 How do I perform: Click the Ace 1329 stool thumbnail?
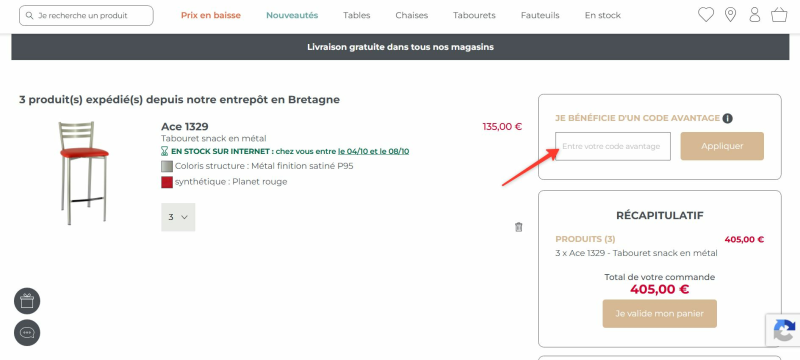[x=84, y=173]
